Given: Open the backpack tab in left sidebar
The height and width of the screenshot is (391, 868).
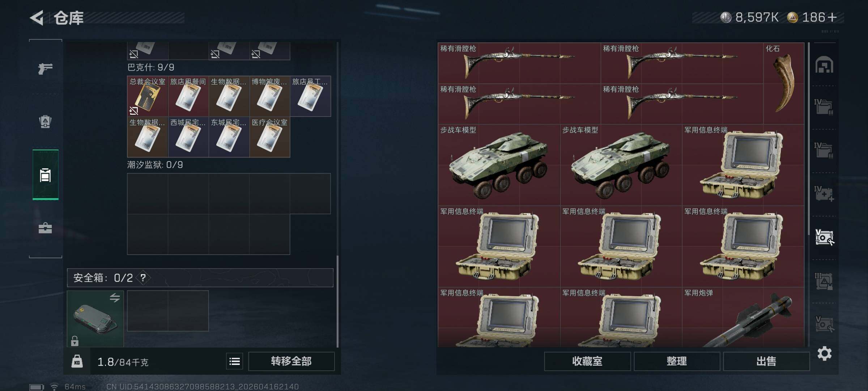Looking at the screenshot, I should 45,122.
